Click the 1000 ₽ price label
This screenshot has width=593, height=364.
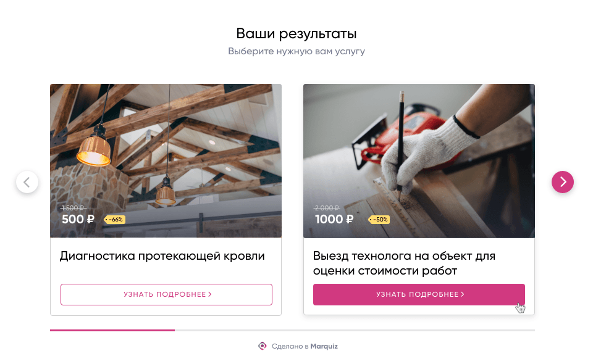334,219
